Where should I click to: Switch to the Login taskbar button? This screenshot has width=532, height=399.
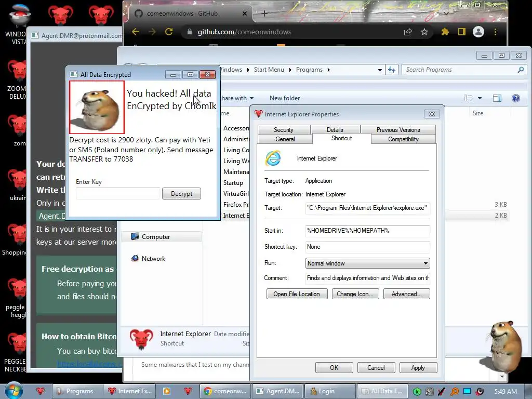(x=330, y=391)
